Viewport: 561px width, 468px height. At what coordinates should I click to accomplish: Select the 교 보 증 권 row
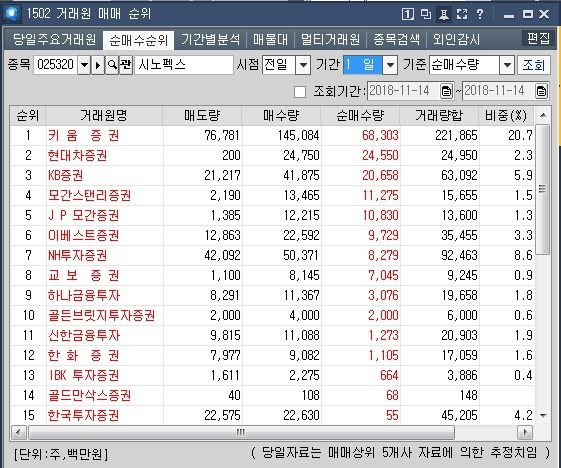tap(272, 276)
